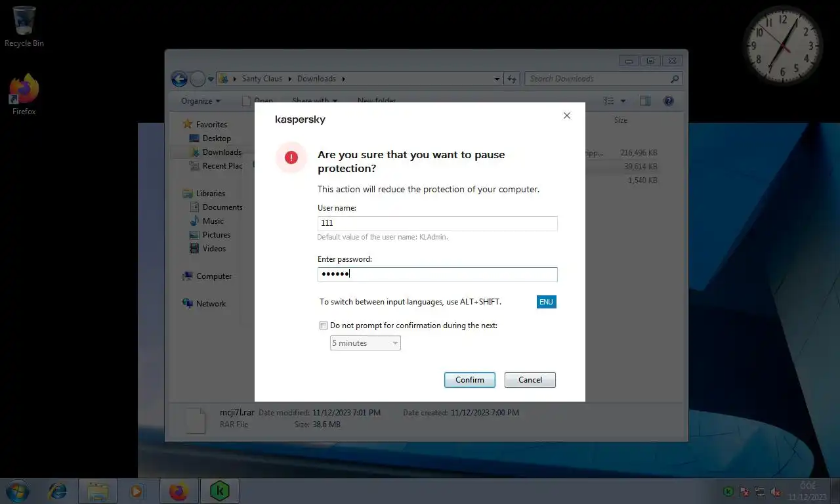Open Windows Media Player from taskbar
This screenshot has height=504, width=840.
[137, 491]
